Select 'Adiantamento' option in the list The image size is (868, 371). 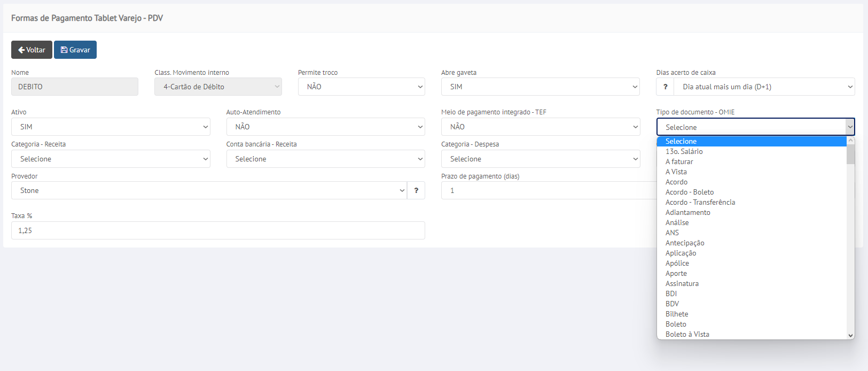(687, 212)
